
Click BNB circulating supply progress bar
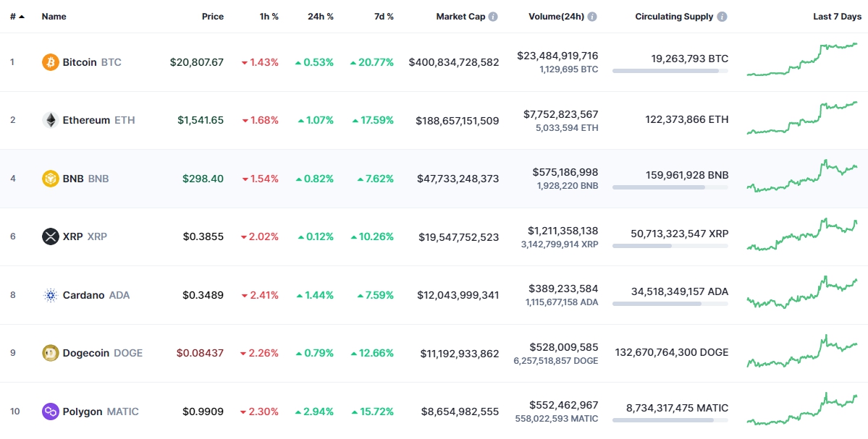(x=670, y=187)
